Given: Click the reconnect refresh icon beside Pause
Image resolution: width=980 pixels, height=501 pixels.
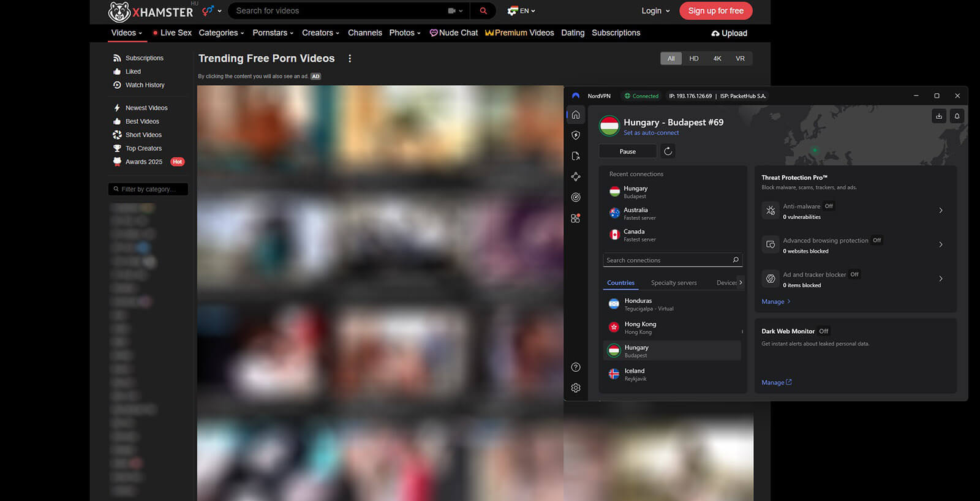Looking at the screenshot, I should coord(668,151).
